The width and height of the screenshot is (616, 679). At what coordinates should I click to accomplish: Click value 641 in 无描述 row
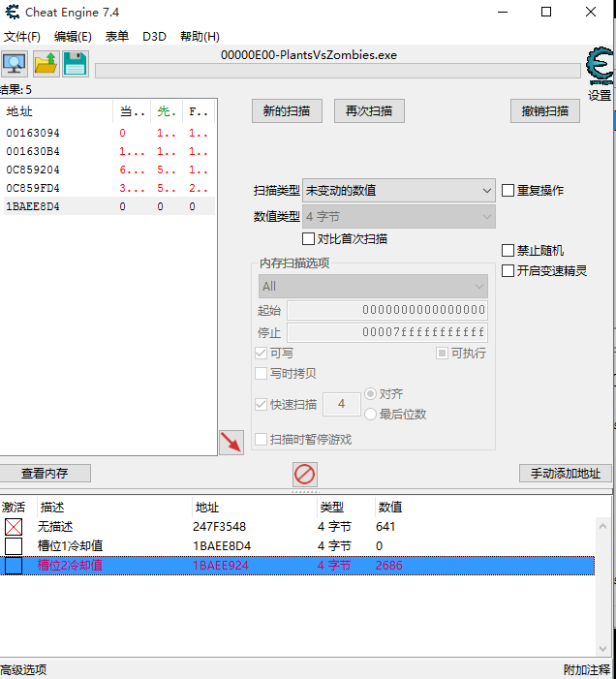[x=385, y=527]
